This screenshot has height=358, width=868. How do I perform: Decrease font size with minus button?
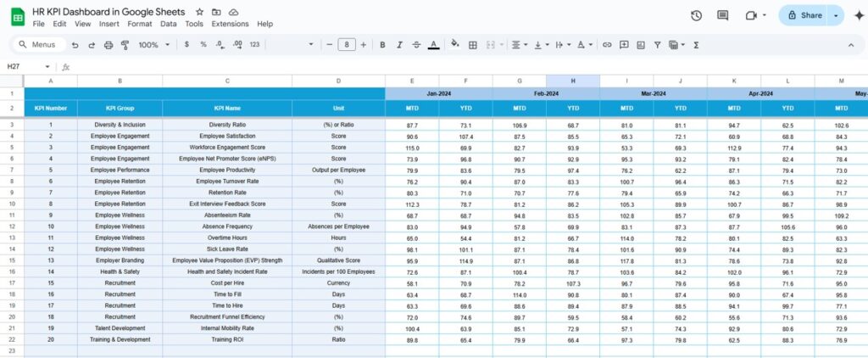(x=330, y=45)
